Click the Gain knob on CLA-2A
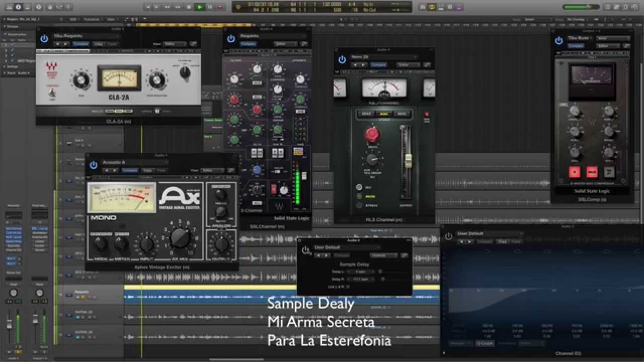 (x=81, y=80)
